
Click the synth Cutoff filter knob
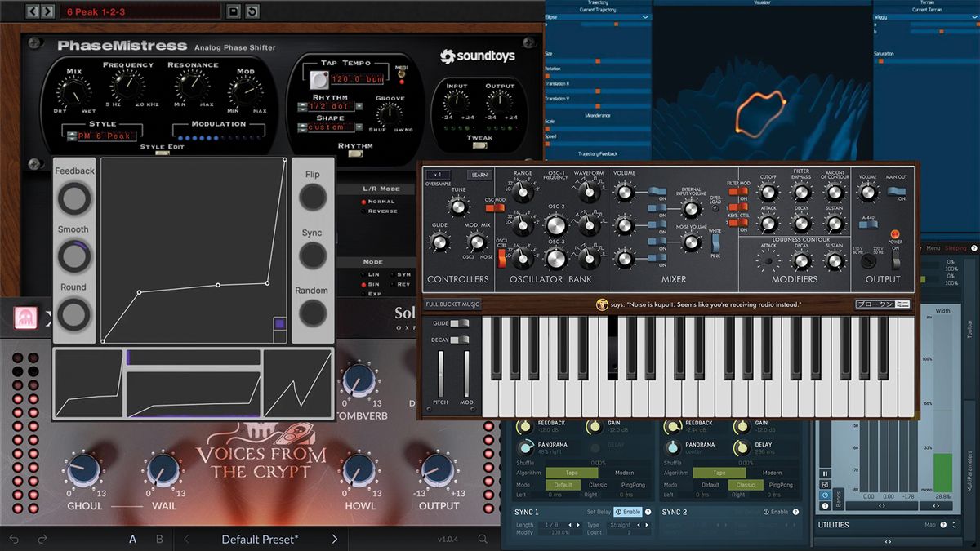767,193
